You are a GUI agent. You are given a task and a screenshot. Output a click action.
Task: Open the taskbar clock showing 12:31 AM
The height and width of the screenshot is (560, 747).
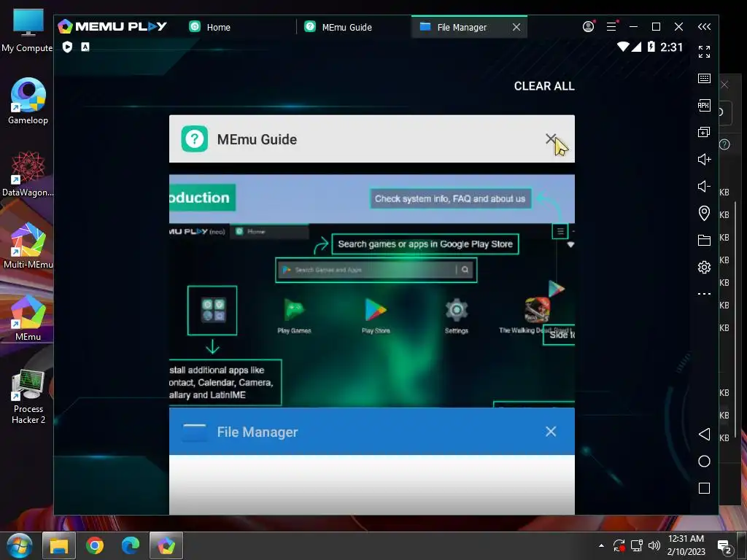tap(686, 545)
